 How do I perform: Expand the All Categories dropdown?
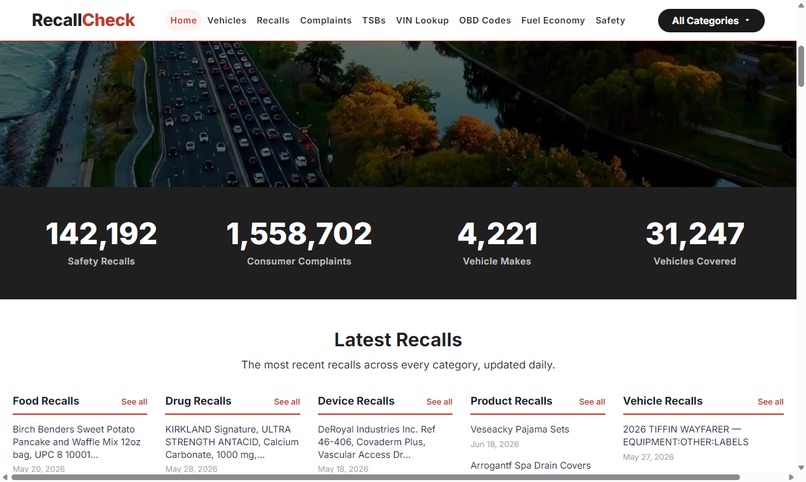(x=711, y=21)
